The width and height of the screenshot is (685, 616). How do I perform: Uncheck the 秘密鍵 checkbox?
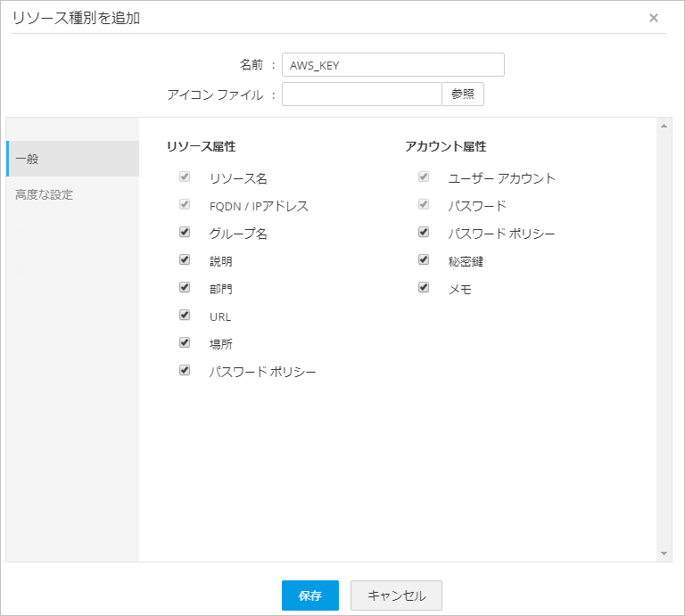point(424,260)
